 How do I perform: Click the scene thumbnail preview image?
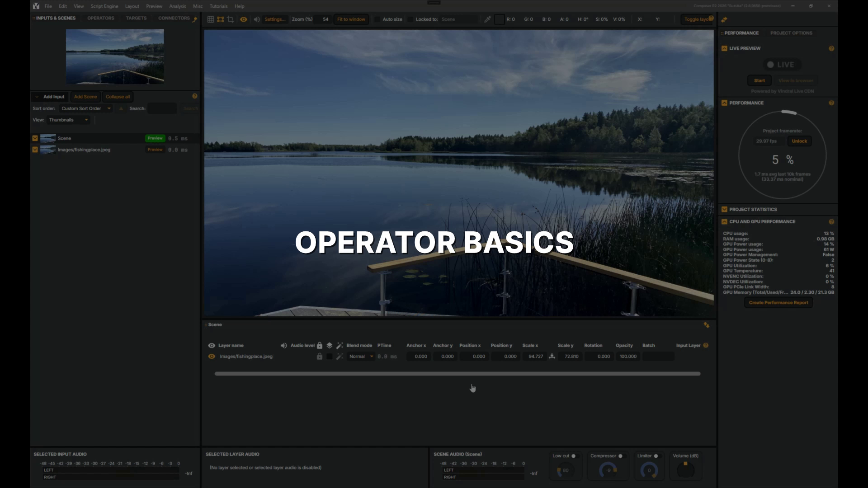(x=115, y=56)
